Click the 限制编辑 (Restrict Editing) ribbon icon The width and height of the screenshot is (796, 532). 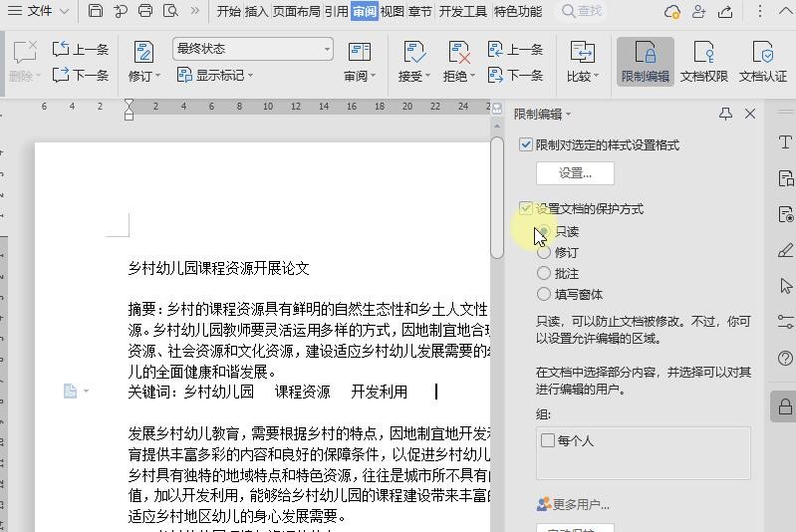coord(645,61)
